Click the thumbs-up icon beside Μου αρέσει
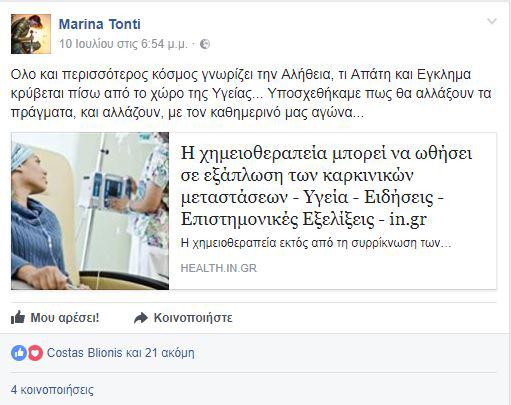 [x=18, y=317]
